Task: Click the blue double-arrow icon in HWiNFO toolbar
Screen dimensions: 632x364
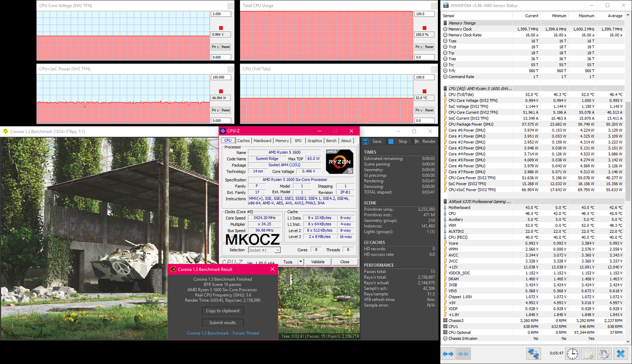Action: (x=448, y=354)
